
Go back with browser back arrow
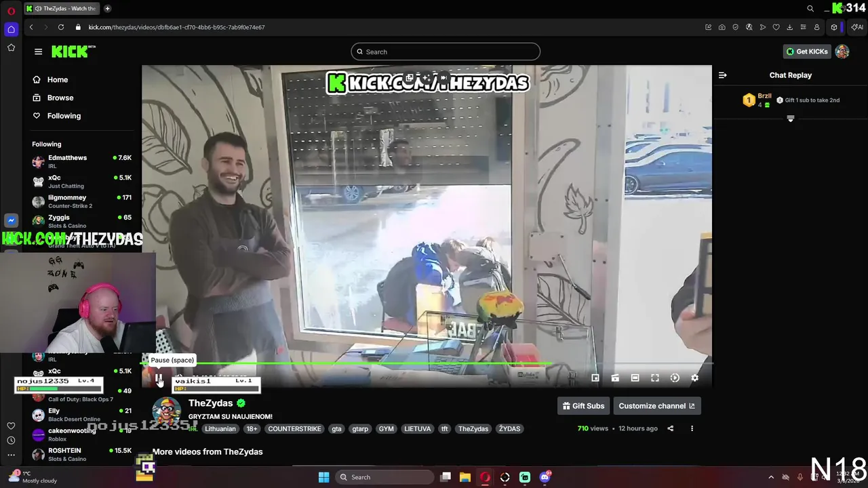click(x=31, y=27)
